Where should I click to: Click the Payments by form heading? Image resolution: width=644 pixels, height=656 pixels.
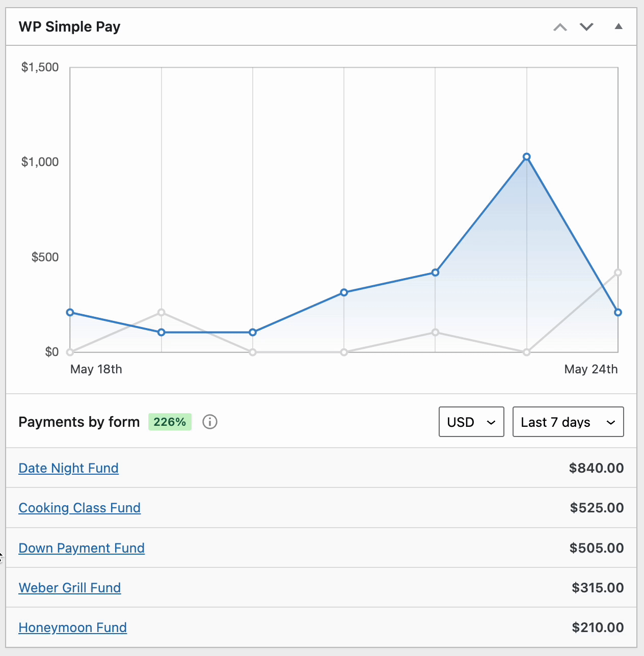pyautogui.click(x=79, y=422)
